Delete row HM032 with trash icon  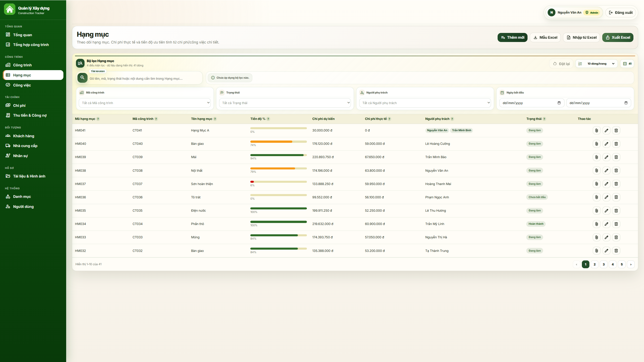coord(616,251)
